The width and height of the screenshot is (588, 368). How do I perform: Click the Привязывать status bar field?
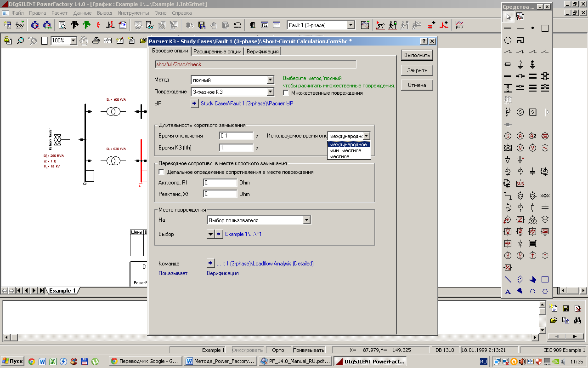click(308, 350)
